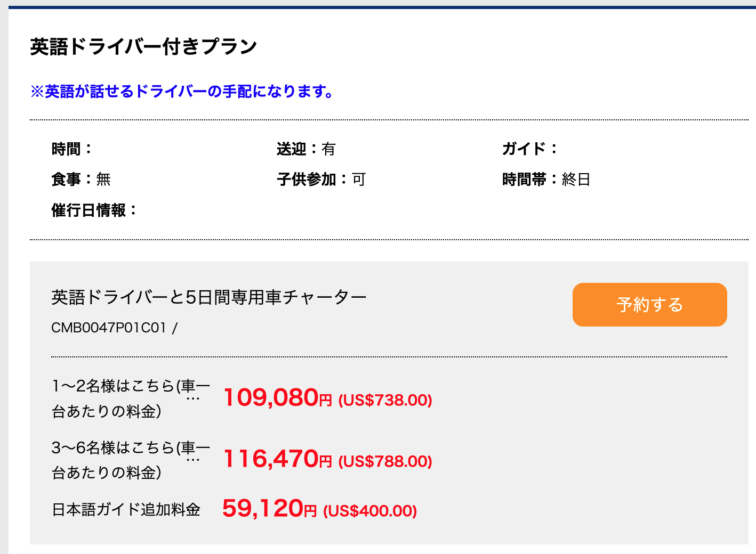This screenshot has height=554, width=756.
Task: Click the 時間帯：終日 detail
Action: (x=546, y=180)
